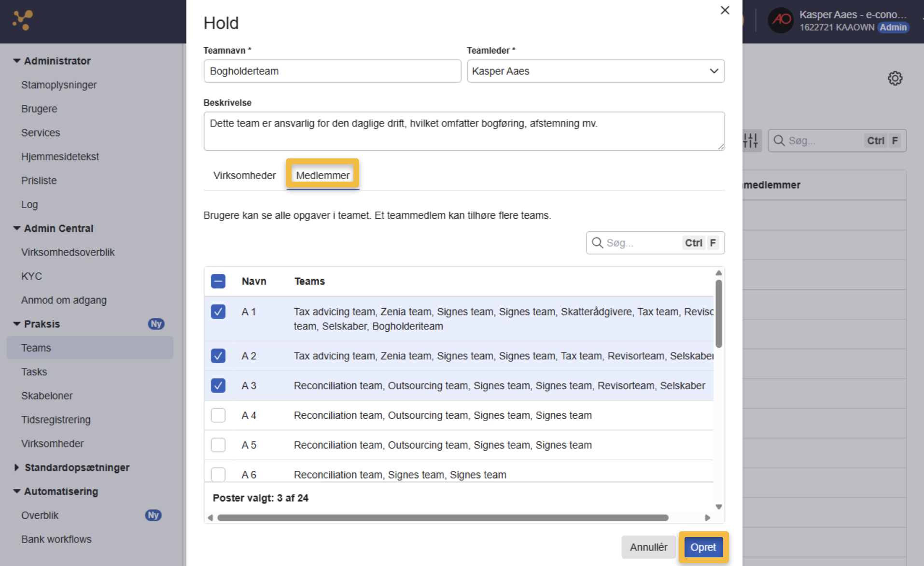
Task: Click the orange app logo icon
Action: pos(22,20)
